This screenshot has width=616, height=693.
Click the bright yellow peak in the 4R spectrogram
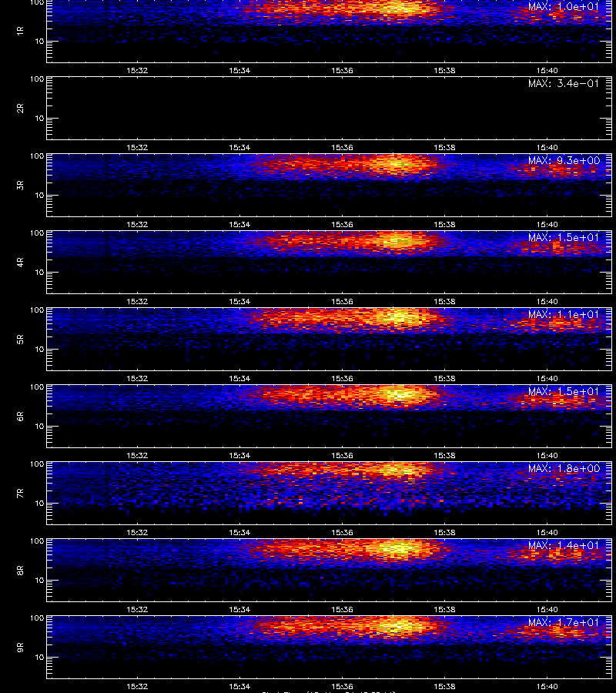pyautogui.click(x=400, y=241)
